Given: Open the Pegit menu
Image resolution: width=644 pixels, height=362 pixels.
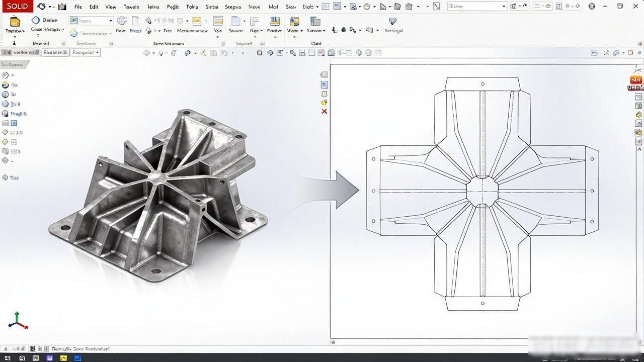Looking at the screenshot, I should (x=173, y=7).
